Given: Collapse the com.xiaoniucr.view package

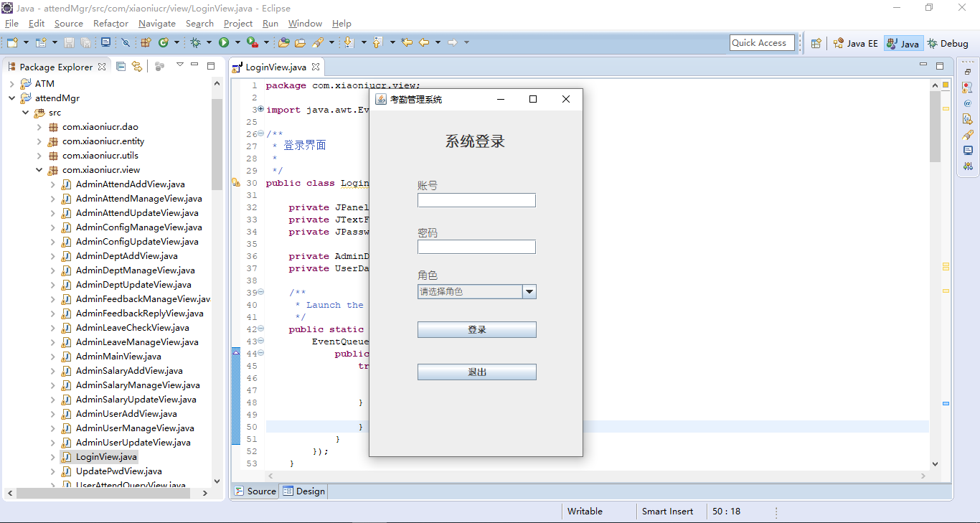Looking at the screenshot, I should point(39,170).
